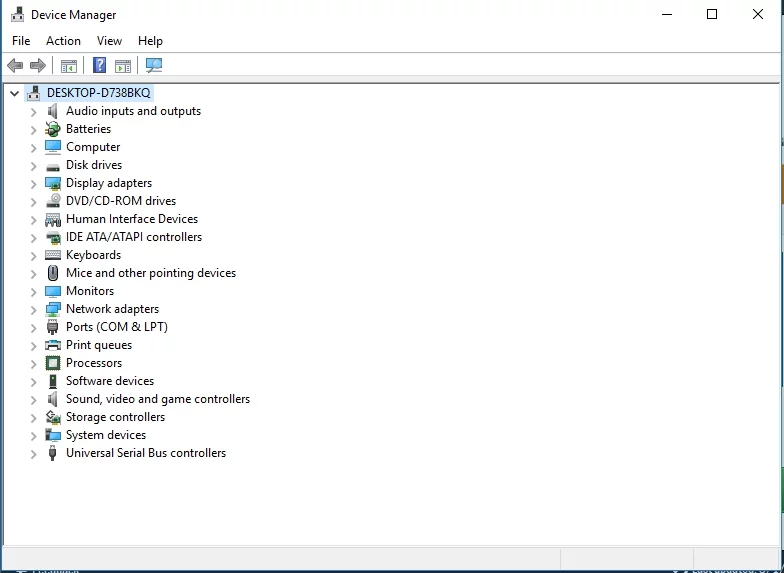This screenshot has height=573, width=784.
Task: Select Mice and other pointing devices
Action: [150, 273]
